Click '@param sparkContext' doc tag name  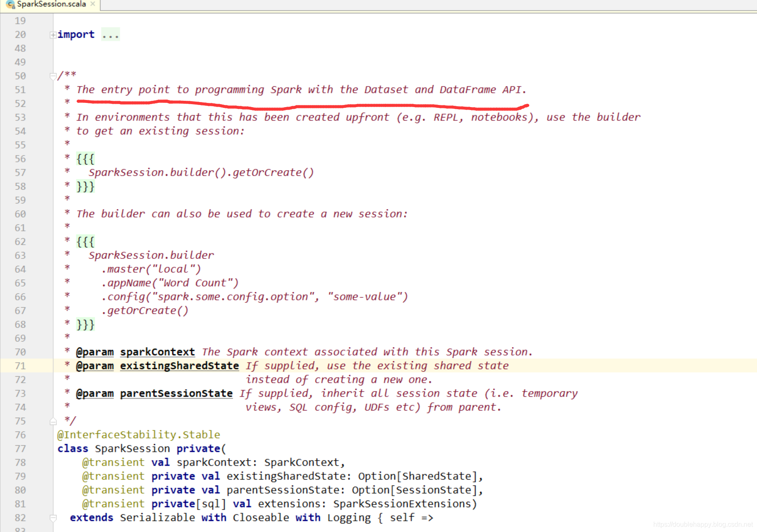pyautogui.click(x=158, y=352)
